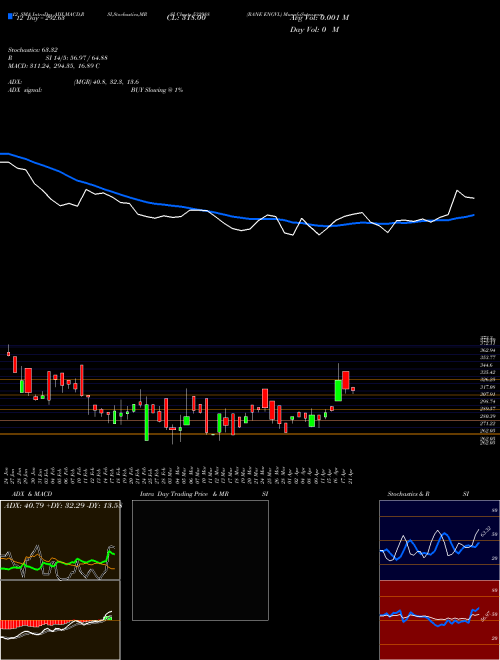500x660 pixels.
Task: Click the blue Stochastics oscillator panel
Action: 439,540
